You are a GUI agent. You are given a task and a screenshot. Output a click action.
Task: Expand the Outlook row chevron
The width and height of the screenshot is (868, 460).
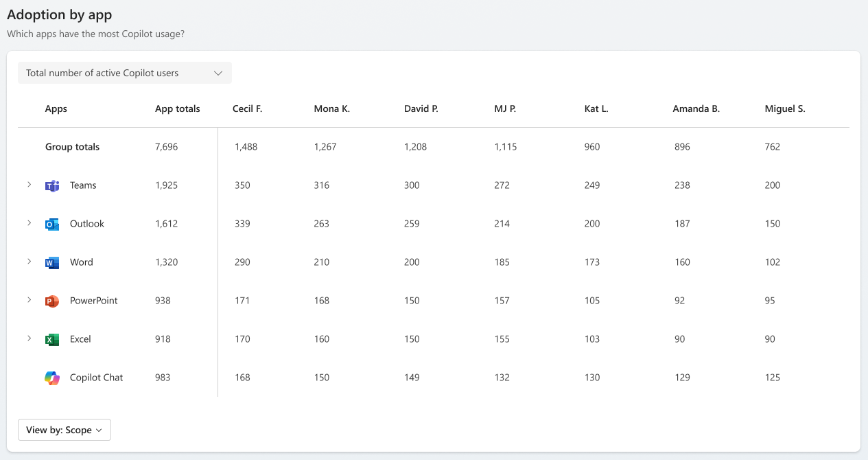click(x=29, y=223)
